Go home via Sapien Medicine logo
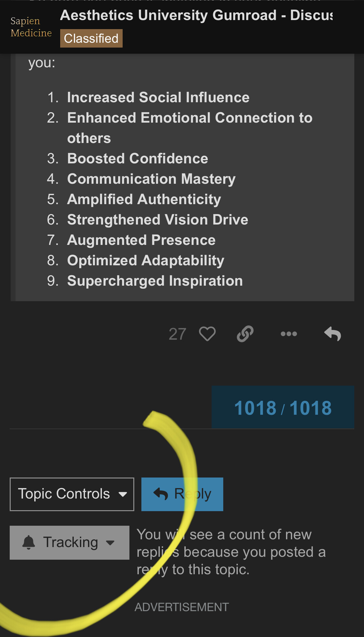Image resolution: width=364 pixels, height=637 pixels. (x=31, y=27)
